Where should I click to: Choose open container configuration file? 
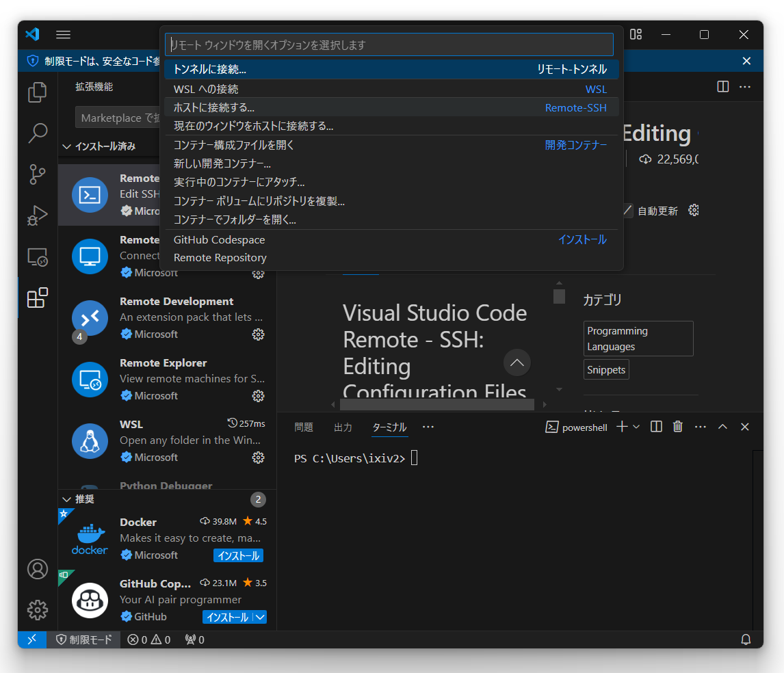point(391,145)
